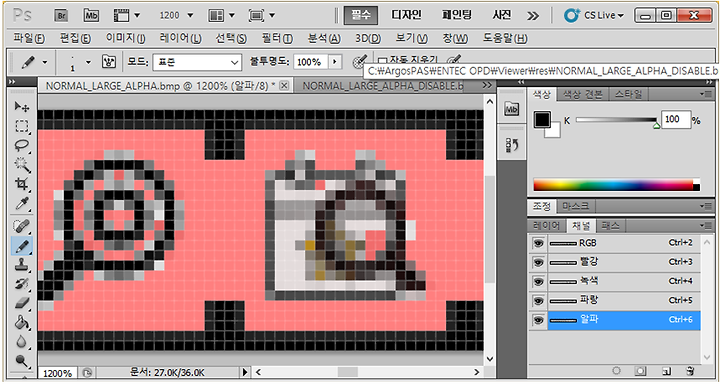Create a new channel icon

point(666,370)
